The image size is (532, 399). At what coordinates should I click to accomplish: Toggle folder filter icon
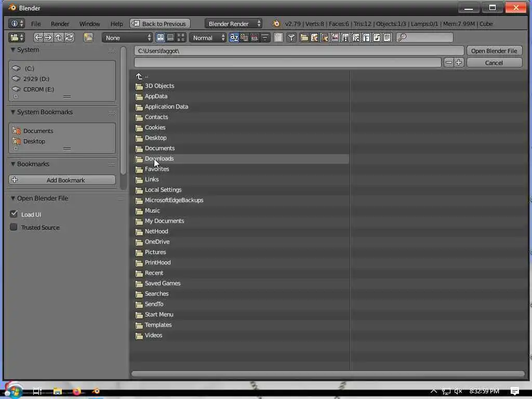tap(304, 37)
